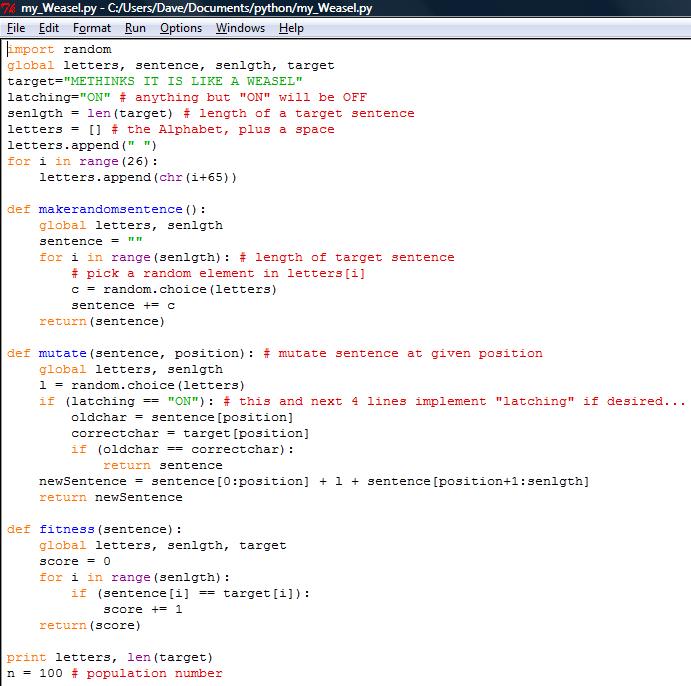
Task: Open the Edit menu
Action: (x=48, y=28)
